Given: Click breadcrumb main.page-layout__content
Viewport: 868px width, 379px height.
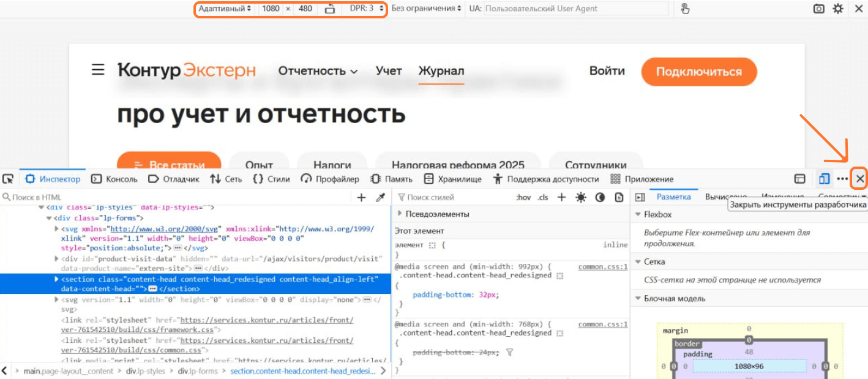Looking at the screenshot, I should coord(67,370).
